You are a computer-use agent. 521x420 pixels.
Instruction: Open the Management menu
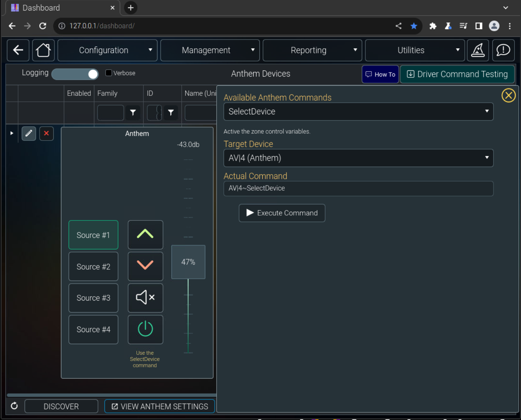(x=210, y=50)
